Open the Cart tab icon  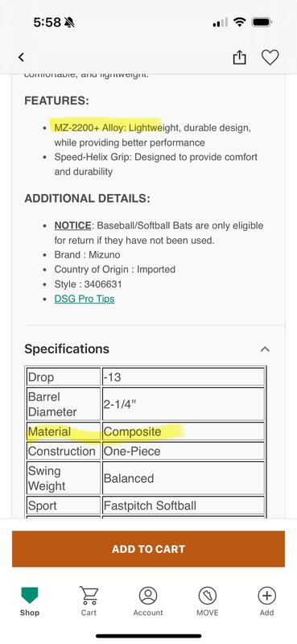point(89,601)
